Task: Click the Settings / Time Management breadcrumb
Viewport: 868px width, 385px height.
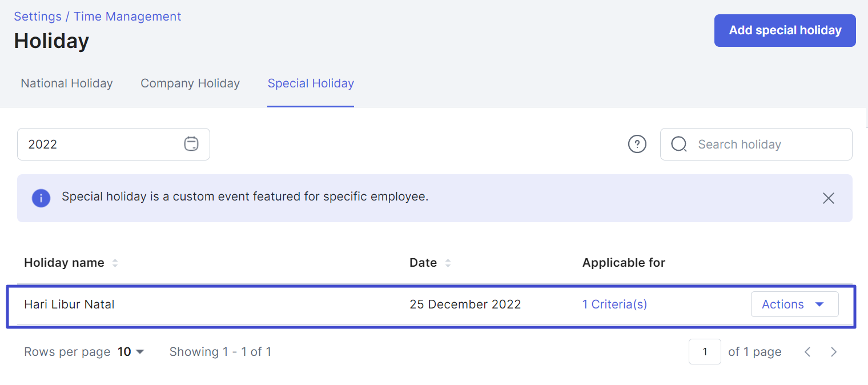Action: tap(98, 17)
